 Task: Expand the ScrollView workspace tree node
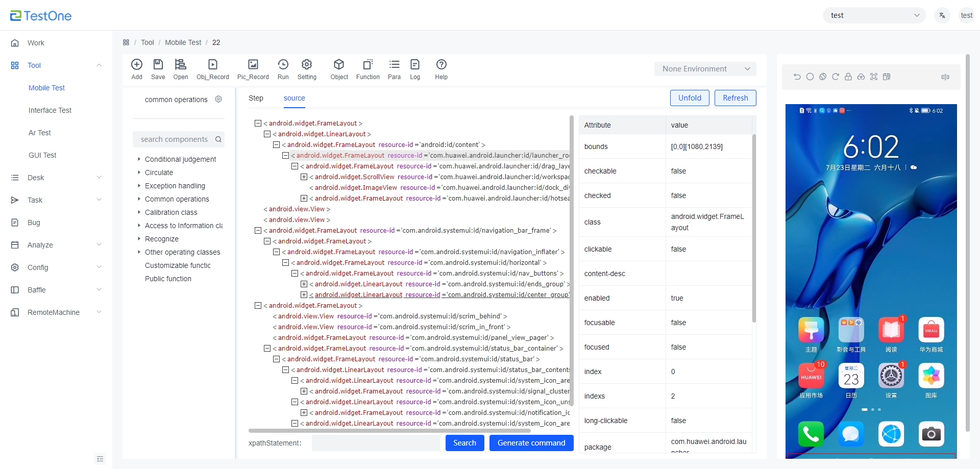(x=304, y=177)
